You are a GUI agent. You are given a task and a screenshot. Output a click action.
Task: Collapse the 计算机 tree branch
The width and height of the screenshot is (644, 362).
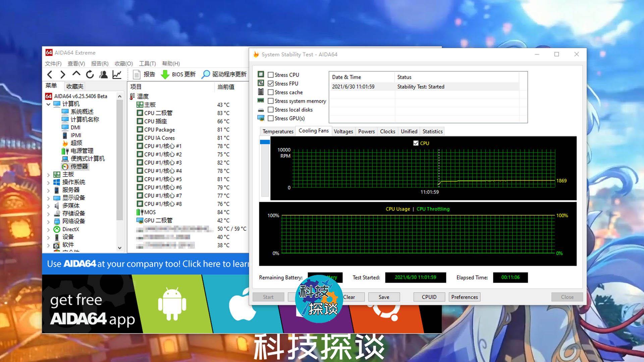(x=49, y=104)
